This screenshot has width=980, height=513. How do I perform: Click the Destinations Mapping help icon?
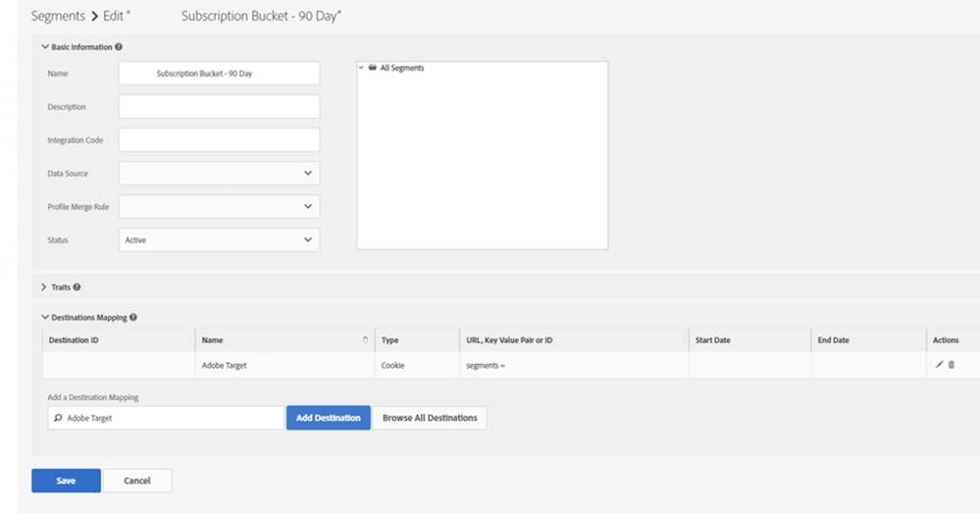click(132, 318)
